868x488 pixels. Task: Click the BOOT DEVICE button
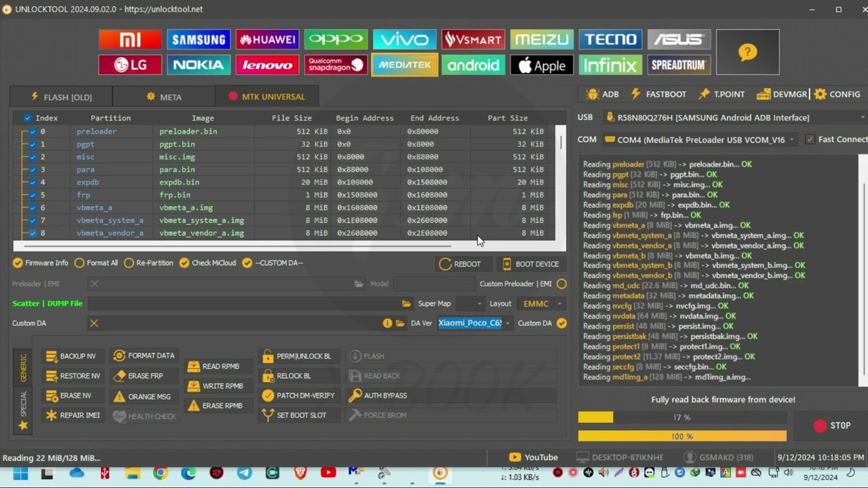click(x=531, y=264)
